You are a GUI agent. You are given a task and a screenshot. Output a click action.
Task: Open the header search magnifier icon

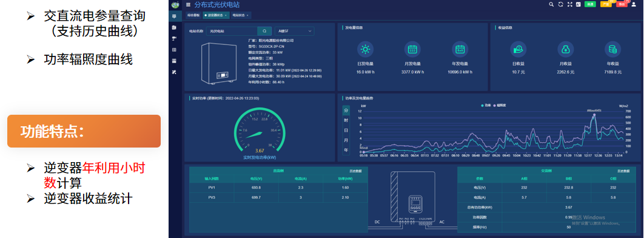point(552,4)
